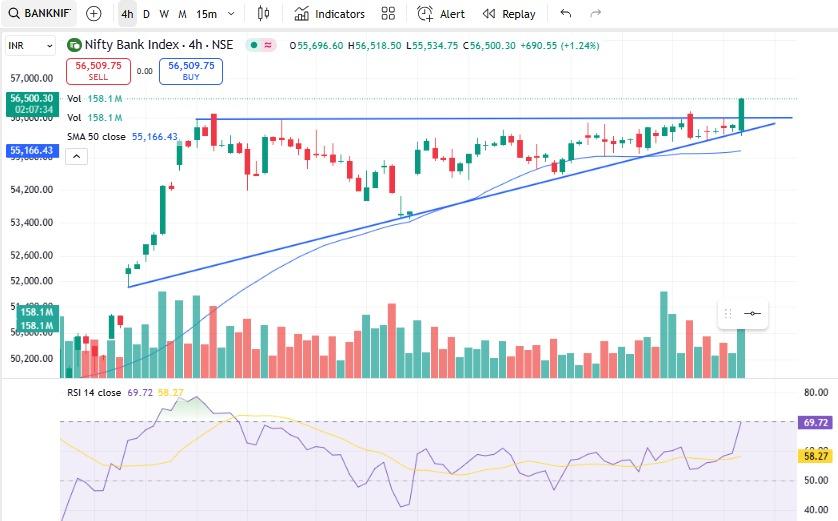This screenshot has width=838, height=521.
Task: Toggle the market status indicator pill
Action: point(261,45)
